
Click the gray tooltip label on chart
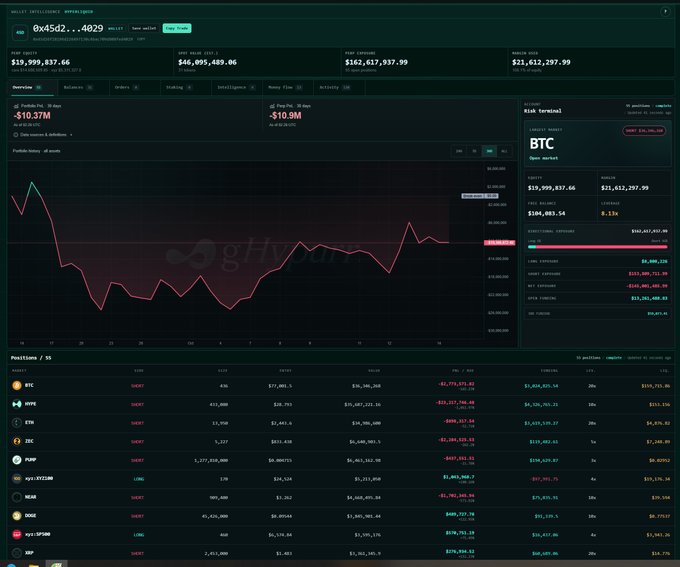480,196
